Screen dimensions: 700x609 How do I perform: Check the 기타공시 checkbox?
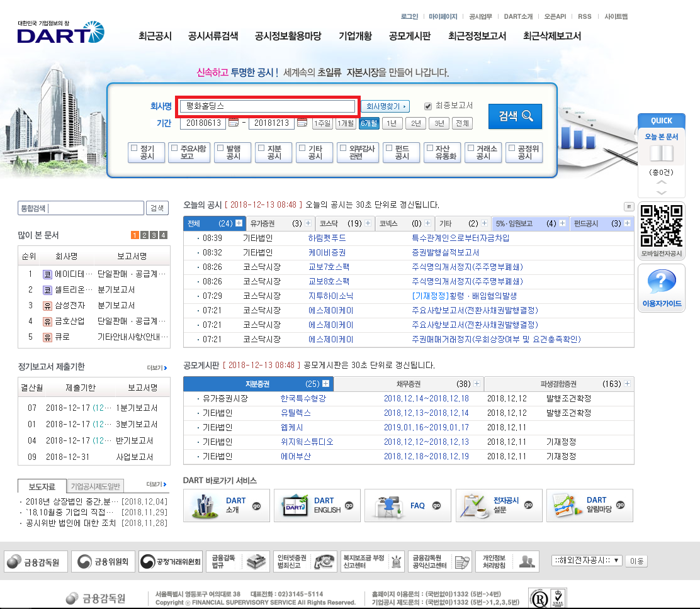coord(302,148)
